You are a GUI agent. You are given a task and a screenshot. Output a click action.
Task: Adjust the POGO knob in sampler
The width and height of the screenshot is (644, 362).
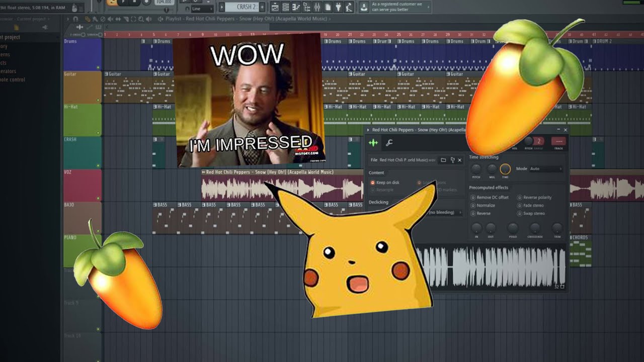point(513,228)
